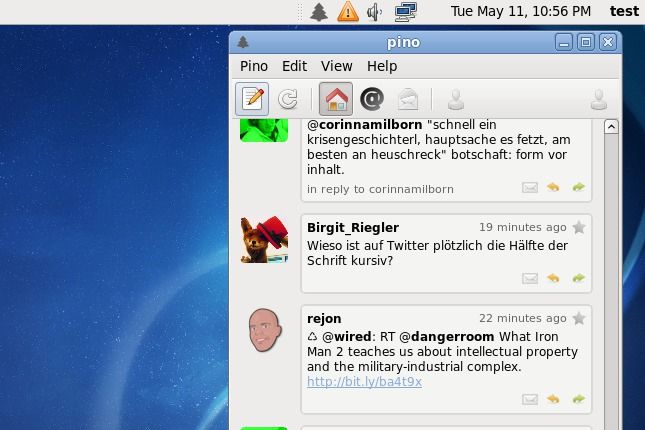Open rejon's profile name link
Image resolution: width=645 pixels, height=430 pixels.
[x=324, y=318]
